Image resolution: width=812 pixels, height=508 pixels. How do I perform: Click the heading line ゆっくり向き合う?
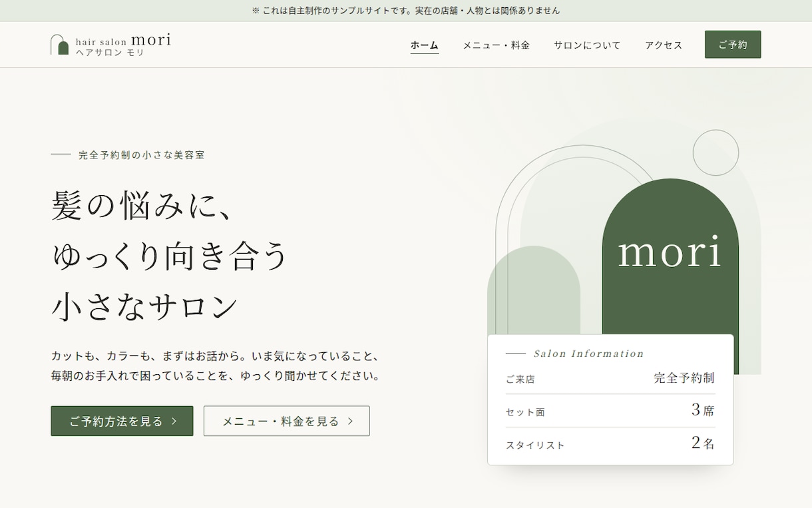170,256
